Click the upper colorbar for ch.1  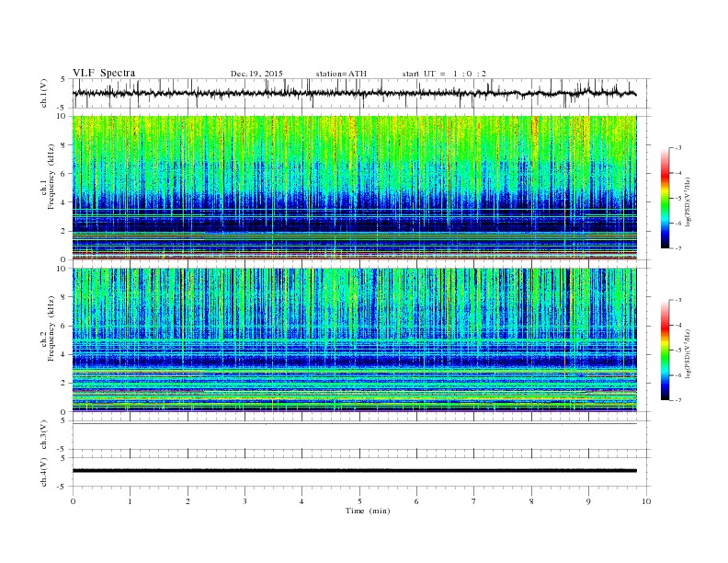click(x=665, y=198)
